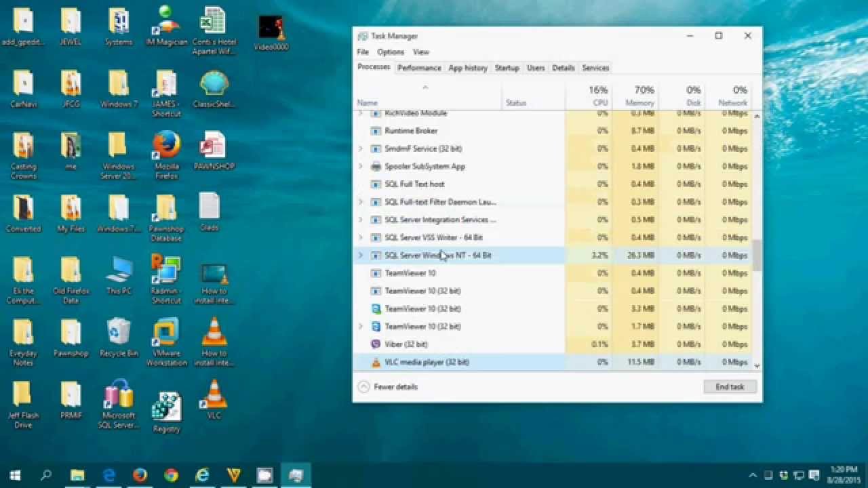Click the scrollbar up arrow in process list
Viewport: 868px width, 488px height.
[757, 116]
